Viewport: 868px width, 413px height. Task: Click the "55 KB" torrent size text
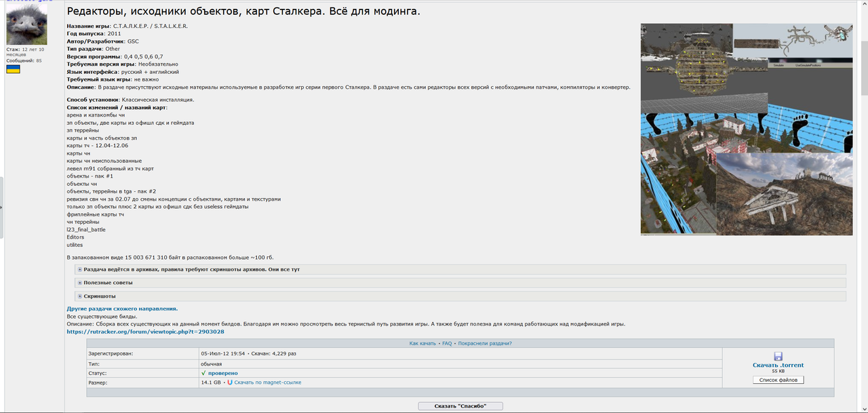click(x=778, y=372)
